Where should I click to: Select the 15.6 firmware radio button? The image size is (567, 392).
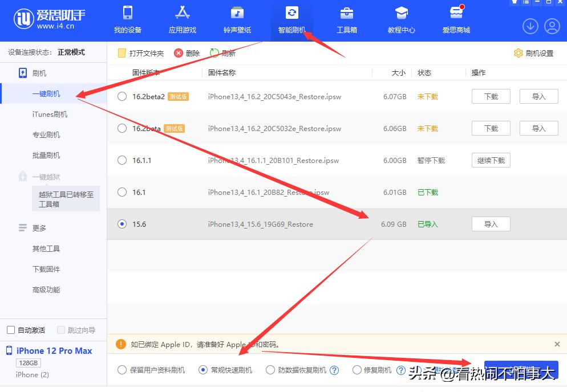[x=121, y=224]
